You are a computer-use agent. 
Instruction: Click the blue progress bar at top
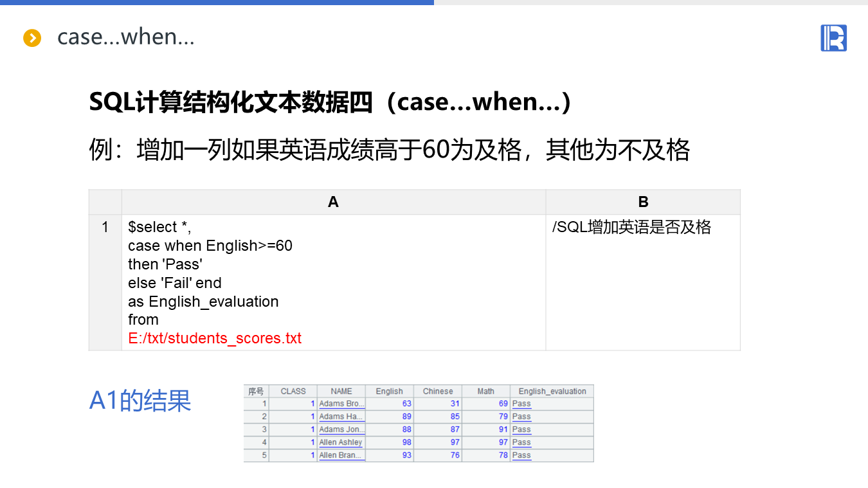click(217, 3)
